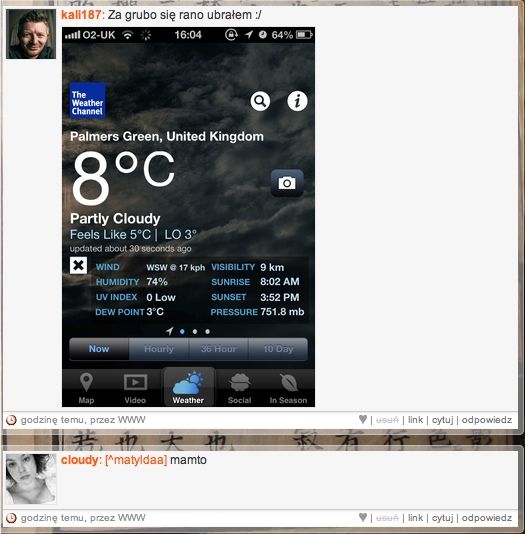Viewport: 525px width, 534px height.
Task: Switch to the Hourly forecast tab
Action: click(x=159, y=349)
